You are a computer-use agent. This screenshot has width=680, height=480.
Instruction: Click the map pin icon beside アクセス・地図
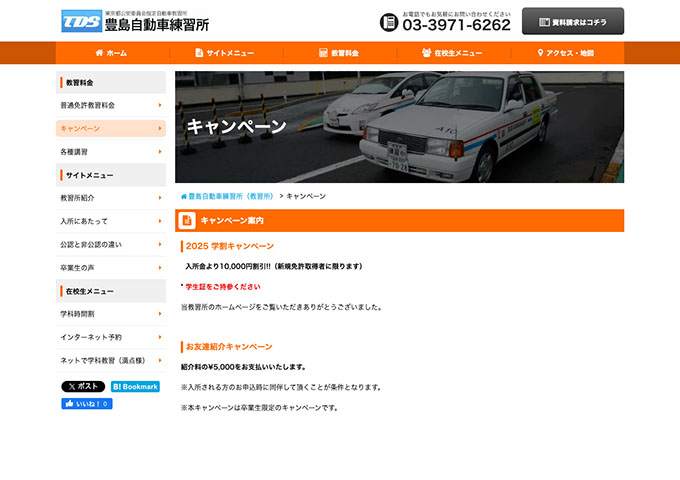click(539, 53)
